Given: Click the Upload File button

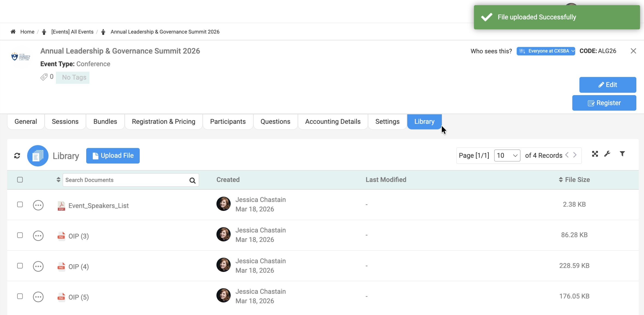Looking at the screenshot, I should click(x=113, y=156).
